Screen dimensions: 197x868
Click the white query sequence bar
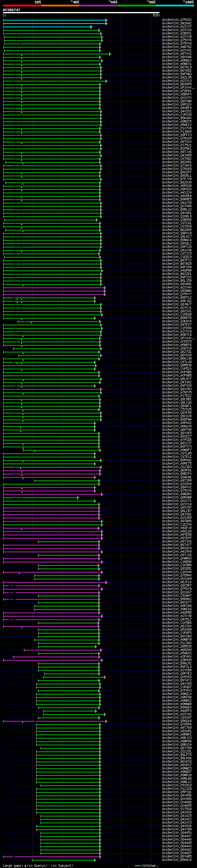click(x=81, y=13)
